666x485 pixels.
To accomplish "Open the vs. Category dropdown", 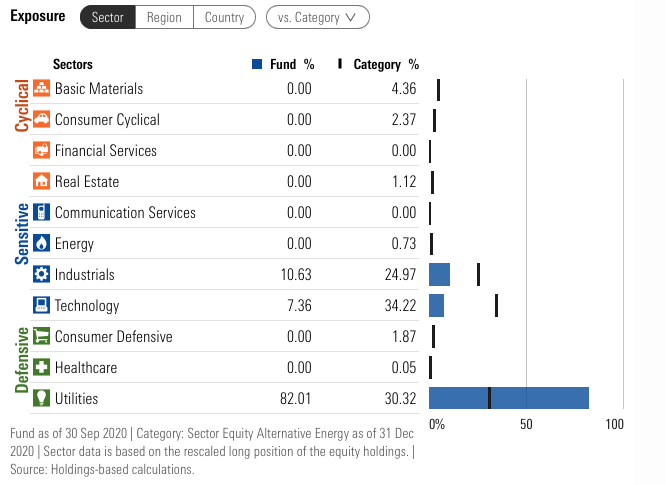I will [x=317, y=17].
